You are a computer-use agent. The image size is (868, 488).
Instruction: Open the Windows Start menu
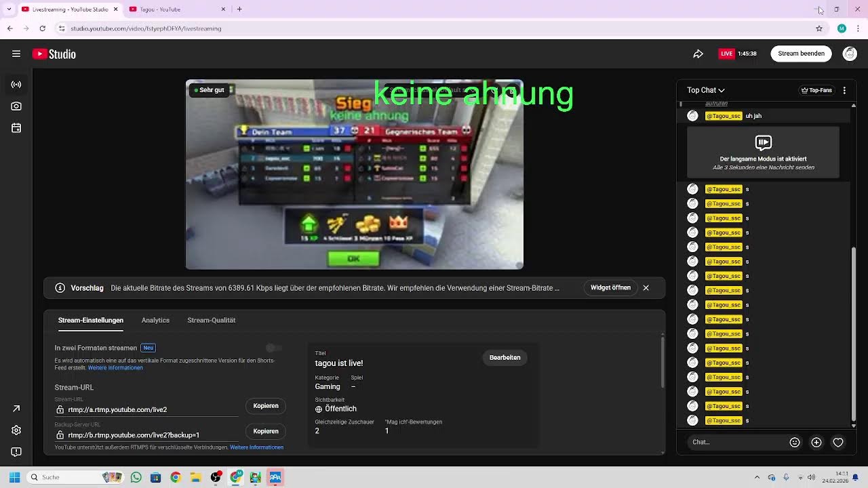14,477
